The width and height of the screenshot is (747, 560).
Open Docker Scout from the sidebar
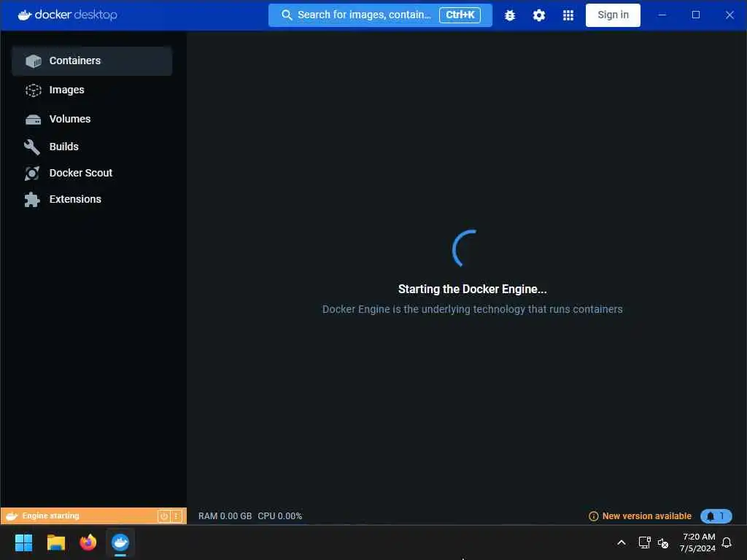pyautogui.click(x=92, y=173)
